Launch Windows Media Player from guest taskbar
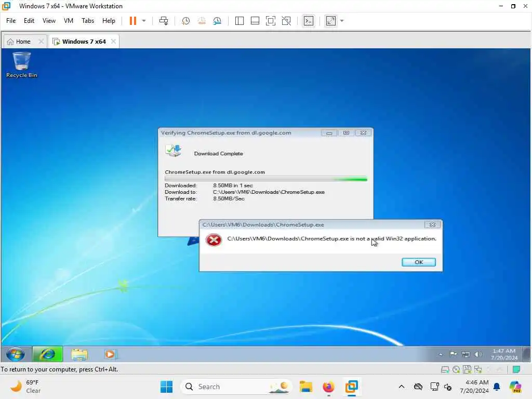Viewport: 532px width, 399px height. click(x=110, y=354)
